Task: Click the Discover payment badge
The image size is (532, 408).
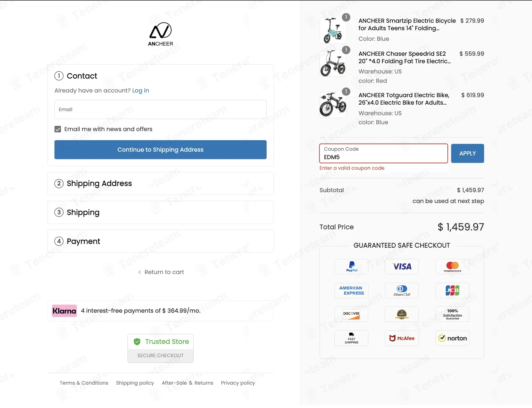Action: [x=351, y=314]
